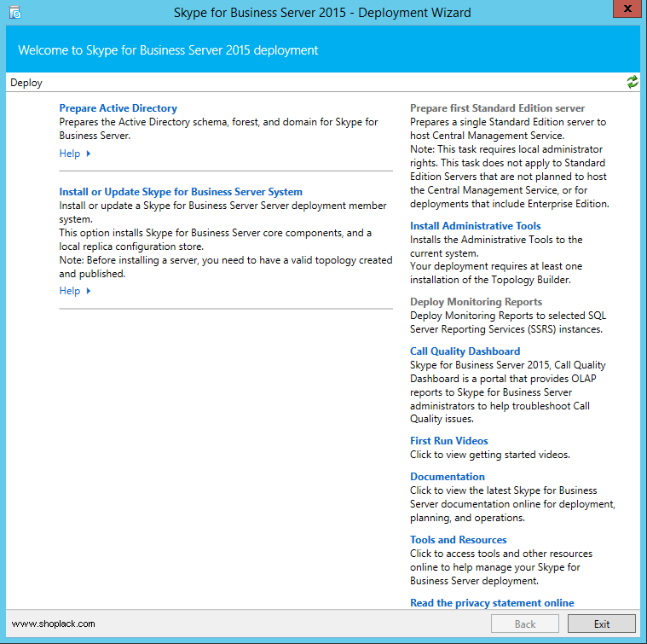
Task: Click the Welcome to Skype for Business banner text
Action: pyautogui.click(x=168, y=50)
